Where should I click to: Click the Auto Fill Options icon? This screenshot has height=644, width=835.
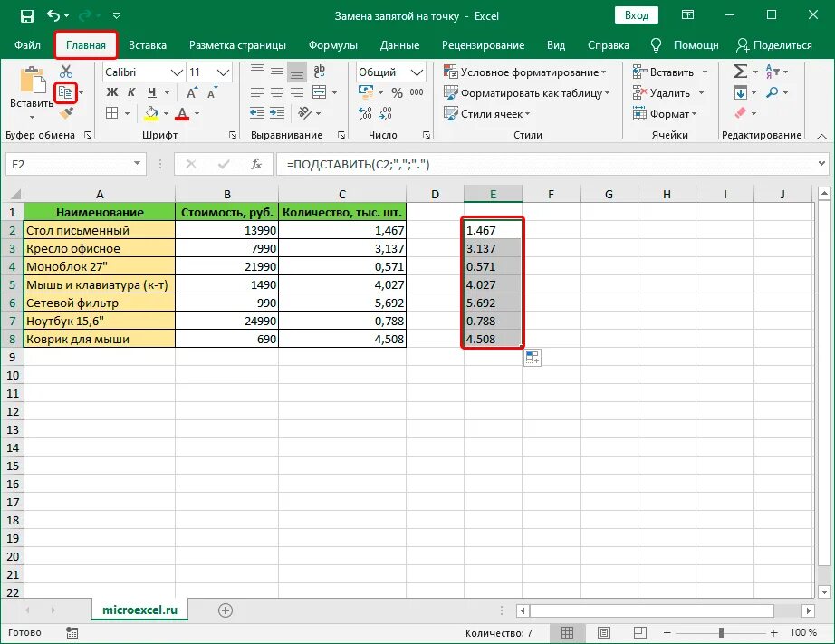click(533, 358)
